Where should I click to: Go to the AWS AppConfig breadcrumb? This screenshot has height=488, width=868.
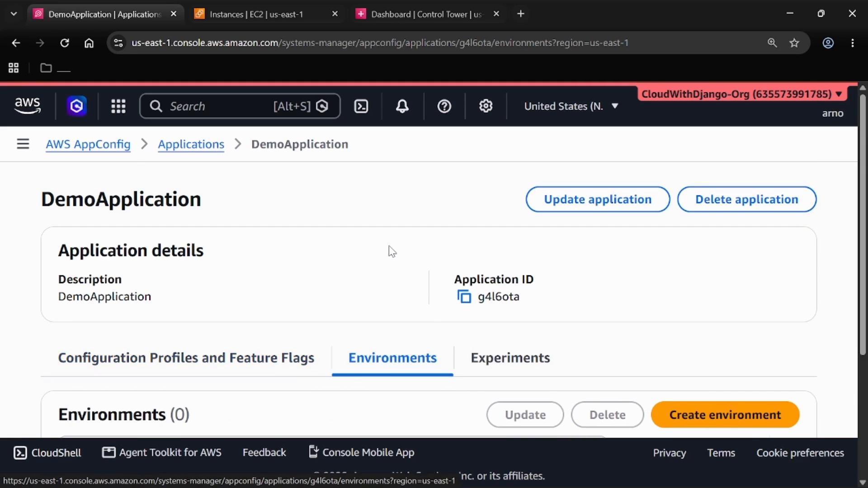[88, 144]
